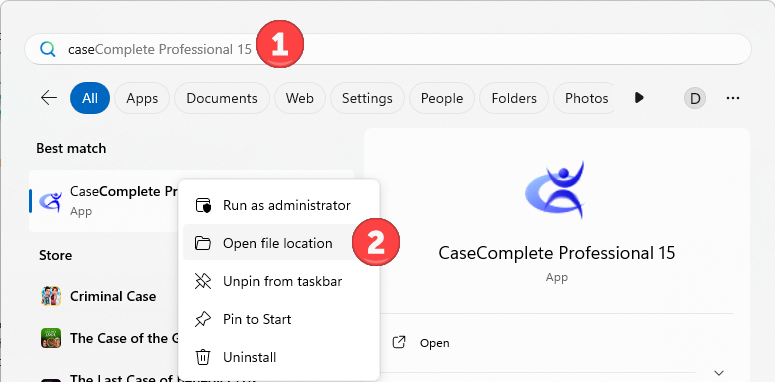Switch to the Web filter tab
Viewport: 775px width, 382px height.
(300, 98)
